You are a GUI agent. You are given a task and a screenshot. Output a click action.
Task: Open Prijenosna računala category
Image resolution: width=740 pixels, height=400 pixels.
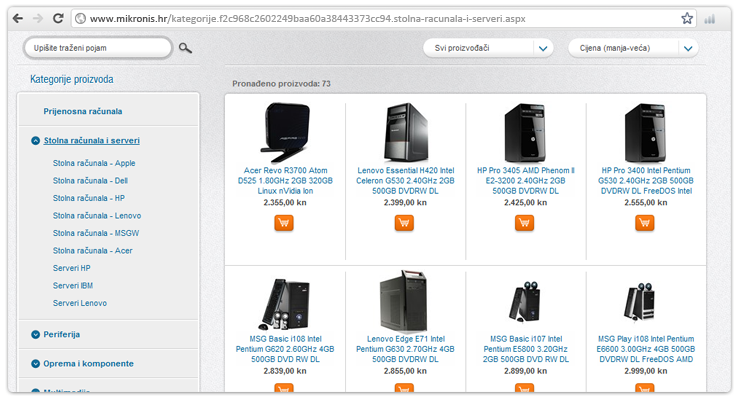pos(89,111)
